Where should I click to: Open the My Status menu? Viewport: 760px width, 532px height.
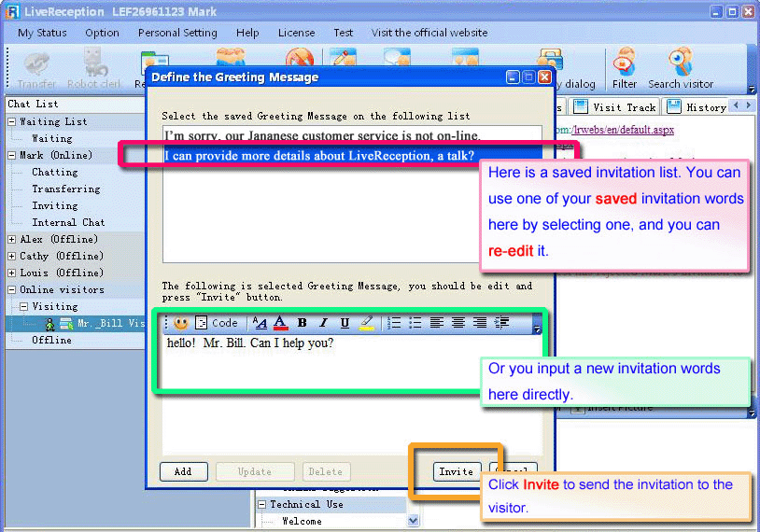(42, 33)
